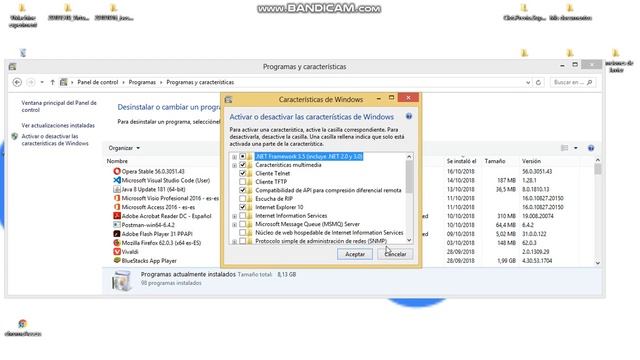
Task: Enable Microsoft Message Queue (MSMQ) Server checkbox
Action: point(242,224)
